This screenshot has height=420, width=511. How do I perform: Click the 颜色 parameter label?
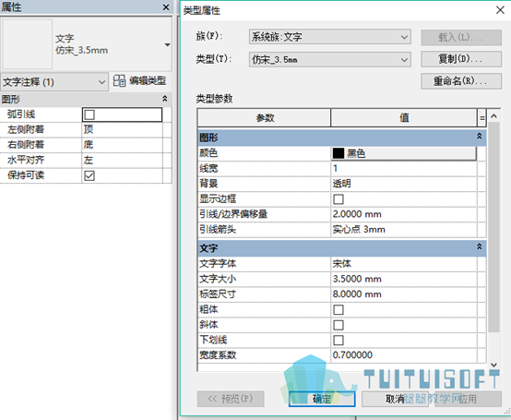[208, 153]
